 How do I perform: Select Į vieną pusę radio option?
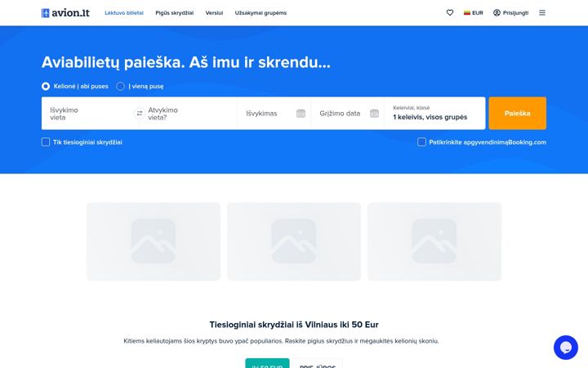click(120, 87)
